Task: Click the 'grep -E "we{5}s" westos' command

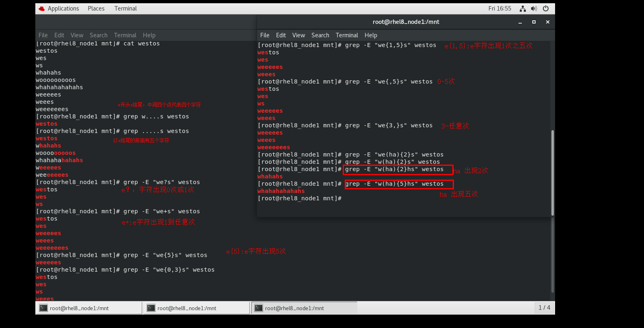Action: (165, 255)
